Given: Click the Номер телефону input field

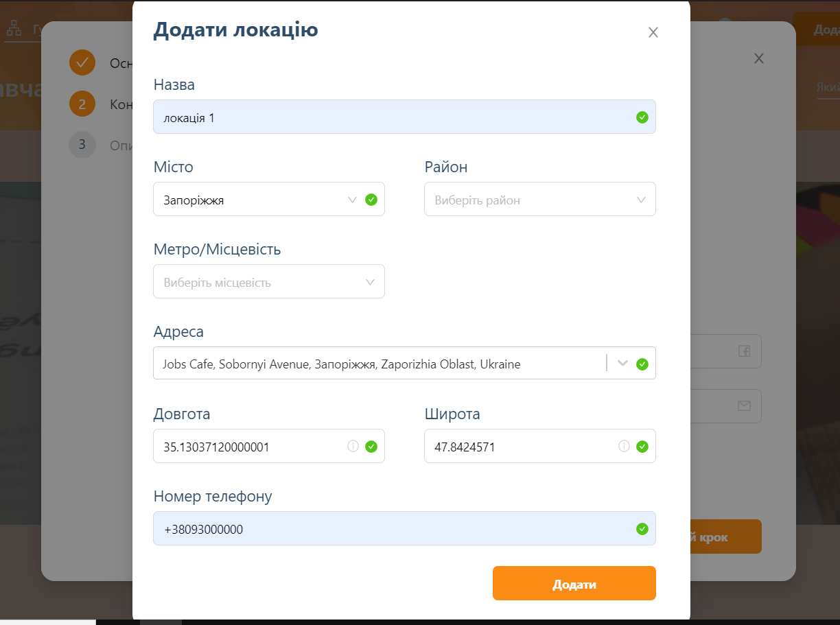Looking at the screenshot, I should [x=404, y=528].
